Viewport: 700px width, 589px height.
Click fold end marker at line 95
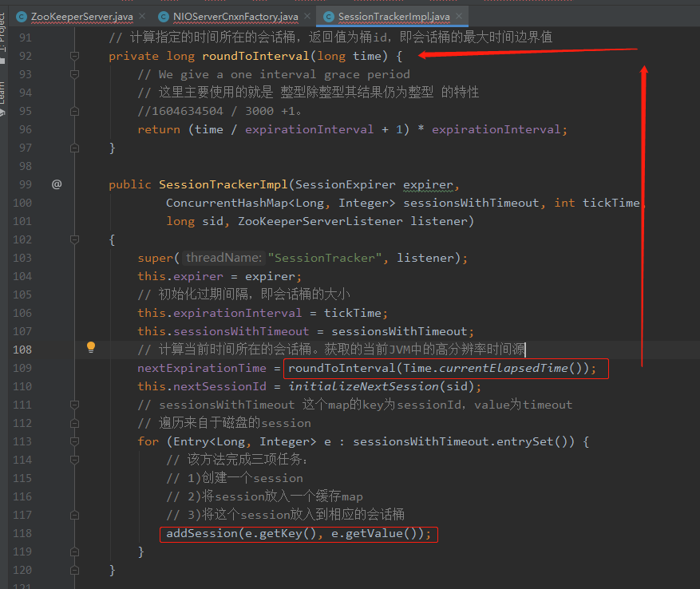point(74,111)
